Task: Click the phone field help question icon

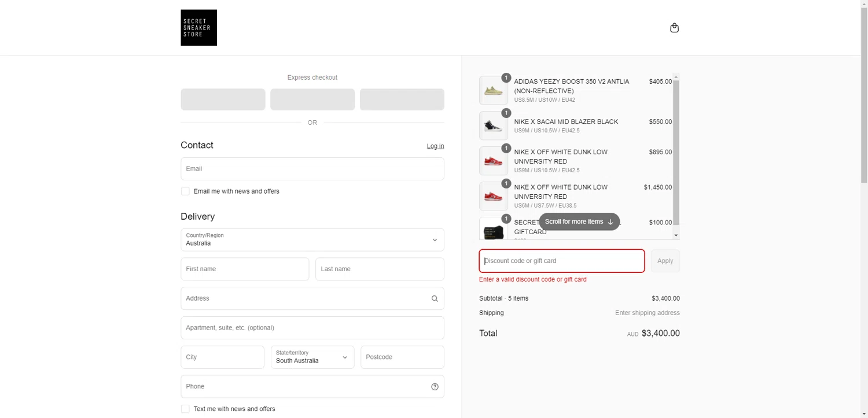Action: [435, 387]
